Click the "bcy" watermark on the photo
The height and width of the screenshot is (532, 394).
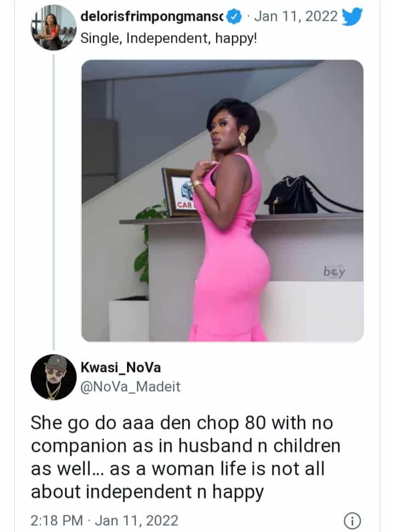[334, 271]
